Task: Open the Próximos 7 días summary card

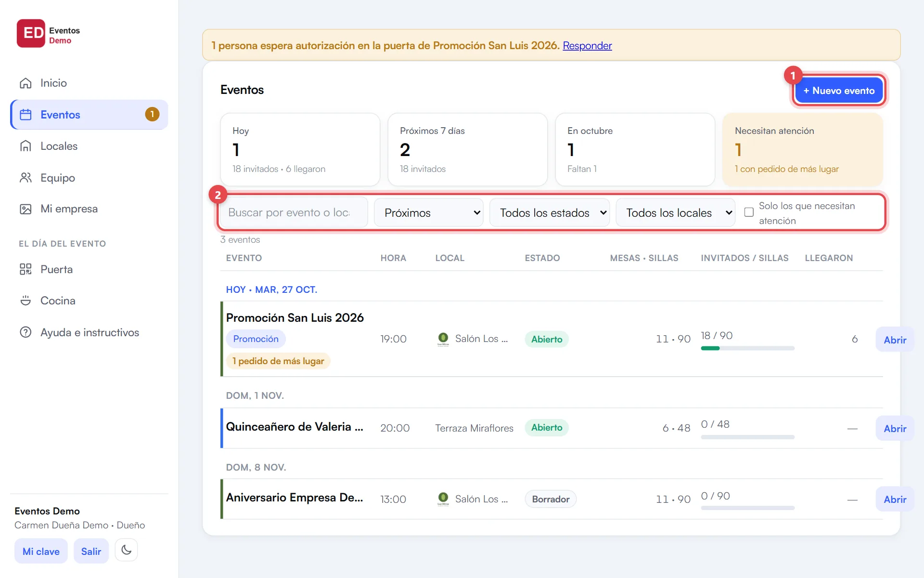Action: (468, 149)
